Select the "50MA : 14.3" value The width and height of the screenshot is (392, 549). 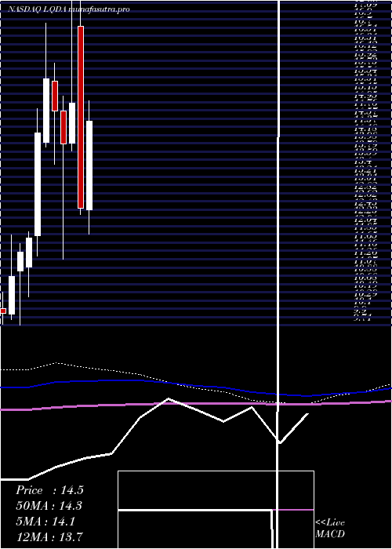[49, 506]
